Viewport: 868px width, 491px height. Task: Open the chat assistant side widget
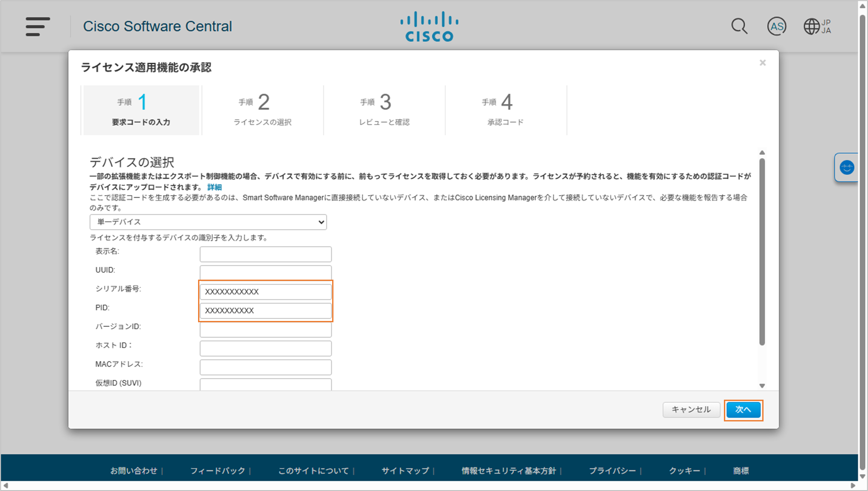click(x=847, y=167)
